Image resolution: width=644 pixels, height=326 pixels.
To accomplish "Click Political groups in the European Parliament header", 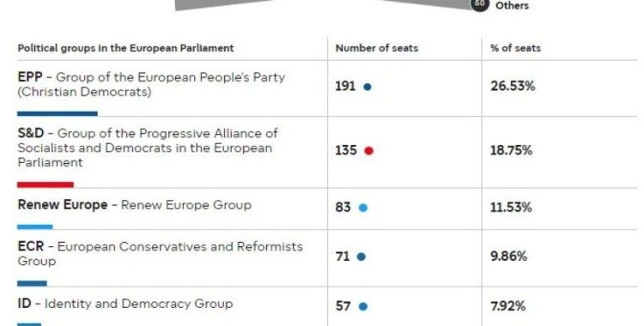I will (x=125, y=48).
